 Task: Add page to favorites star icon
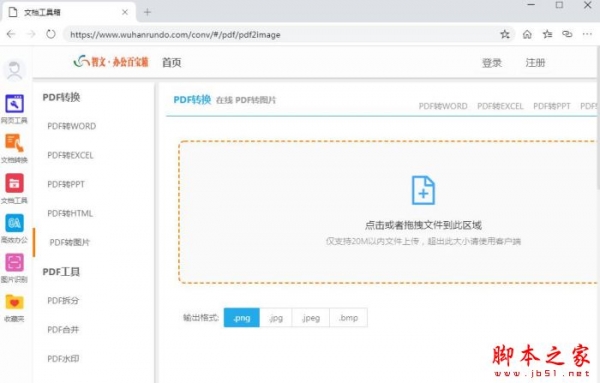[x=505, y=34]
